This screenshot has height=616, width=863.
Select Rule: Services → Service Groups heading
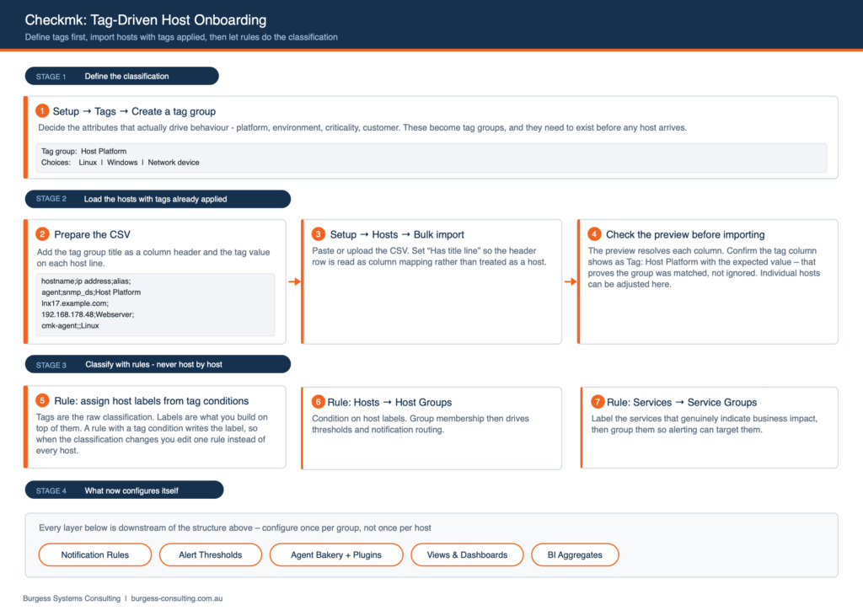[681, 402]
